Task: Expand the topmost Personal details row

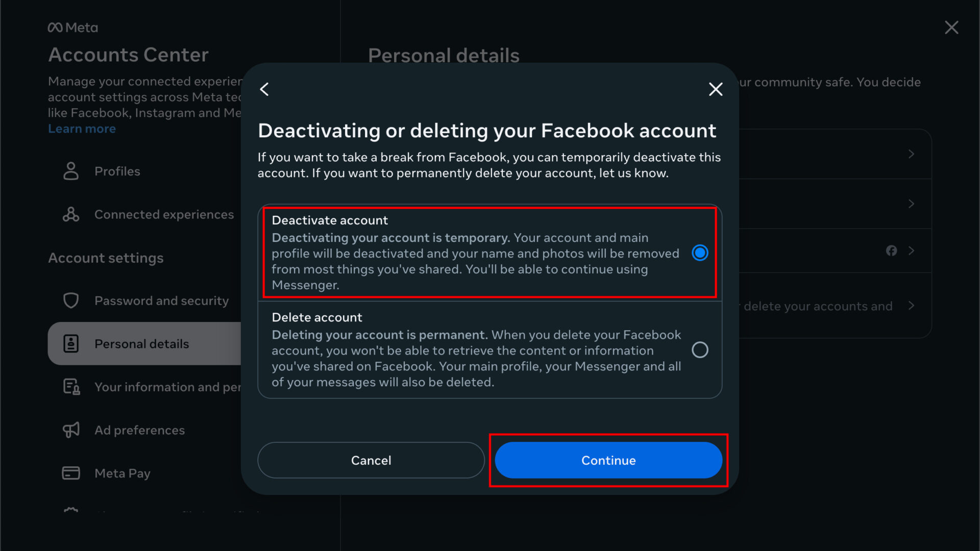Action: (x=912, y=154)
